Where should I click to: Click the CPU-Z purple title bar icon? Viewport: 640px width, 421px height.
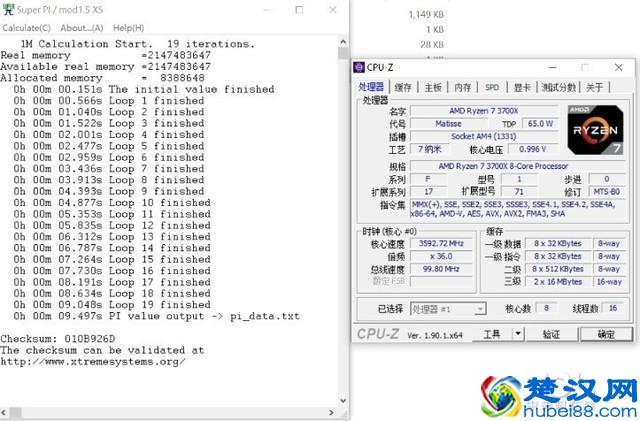coord(359,67)
